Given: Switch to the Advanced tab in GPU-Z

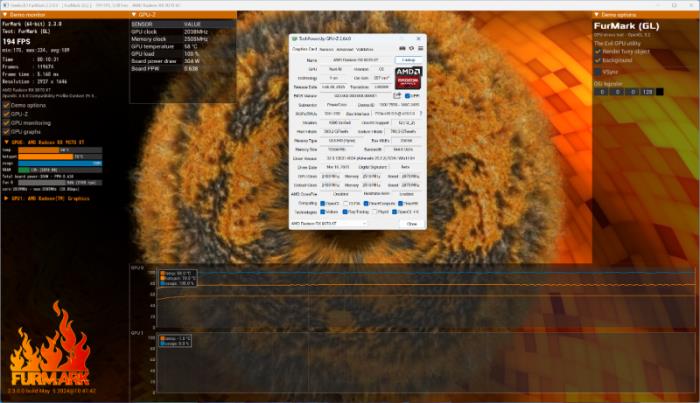Looking at the screenshot, I should click(x=345, y=50).
